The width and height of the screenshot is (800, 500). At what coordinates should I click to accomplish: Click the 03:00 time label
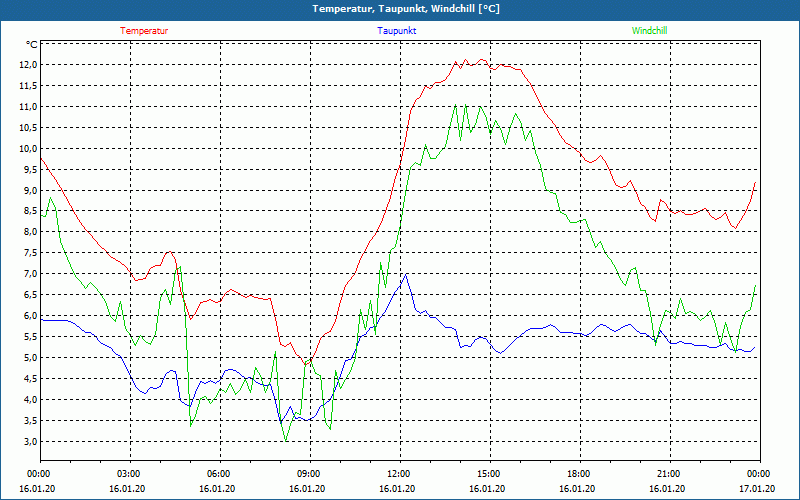[x=129, y=474]
